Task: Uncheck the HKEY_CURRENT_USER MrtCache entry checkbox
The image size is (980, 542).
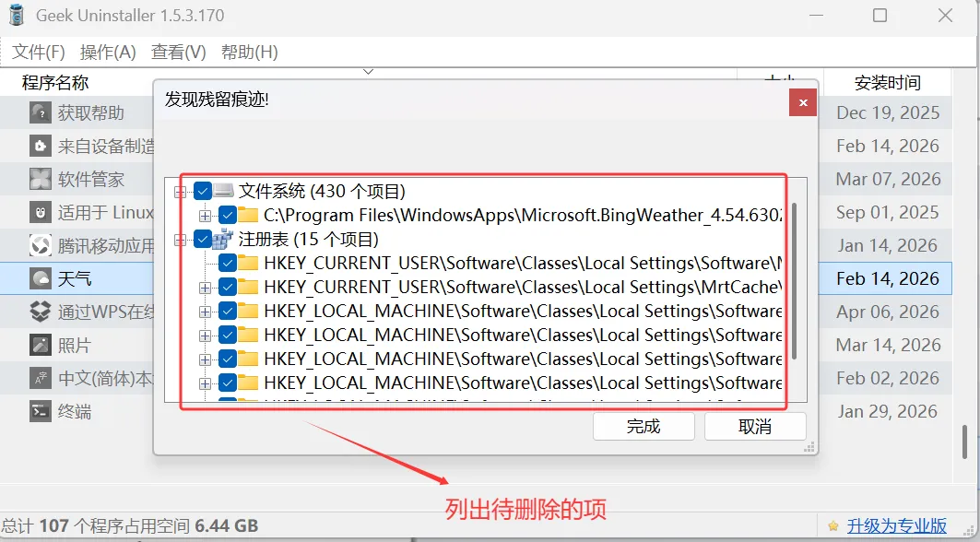Action: point(228,287)
